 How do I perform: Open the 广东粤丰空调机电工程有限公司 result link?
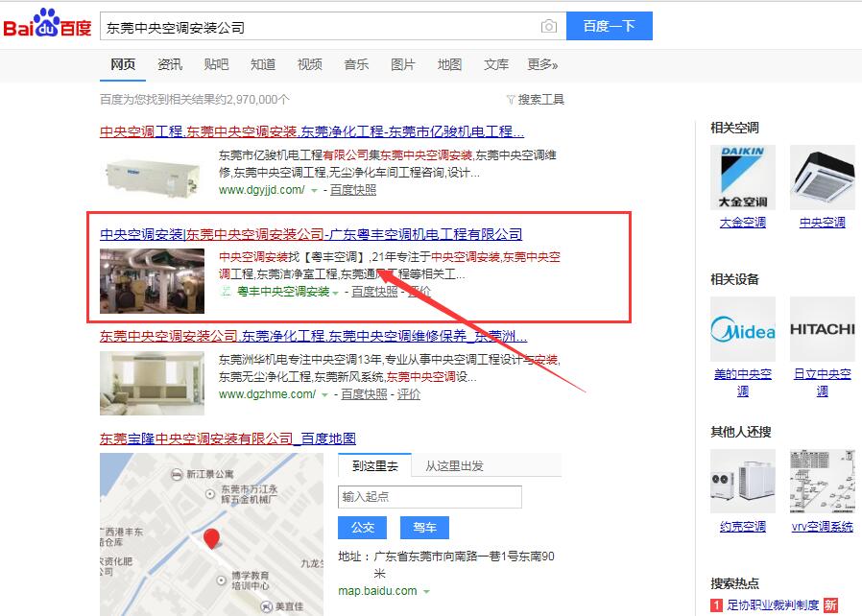[311, 234]
